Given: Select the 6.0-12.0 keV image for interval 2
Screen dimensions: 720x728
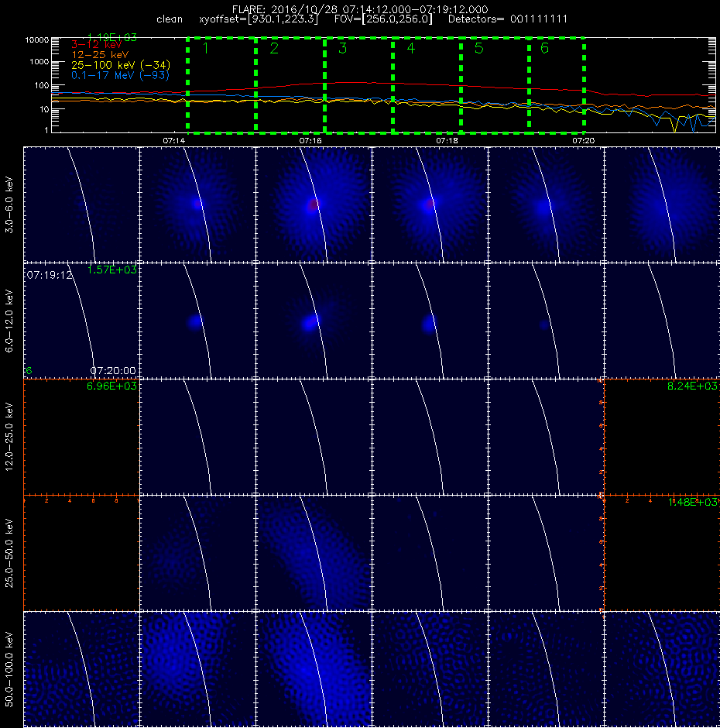Looking at the screenshot, I should click(197, 321).
